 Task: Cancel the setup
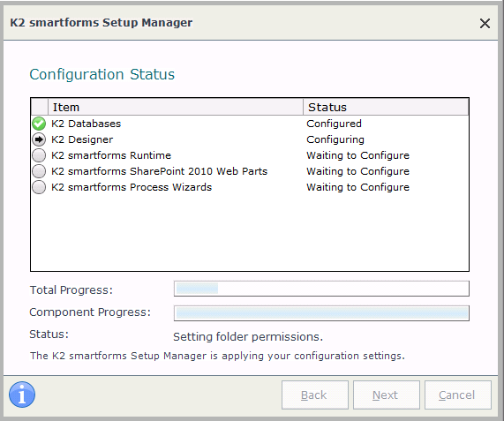(458, 395)
